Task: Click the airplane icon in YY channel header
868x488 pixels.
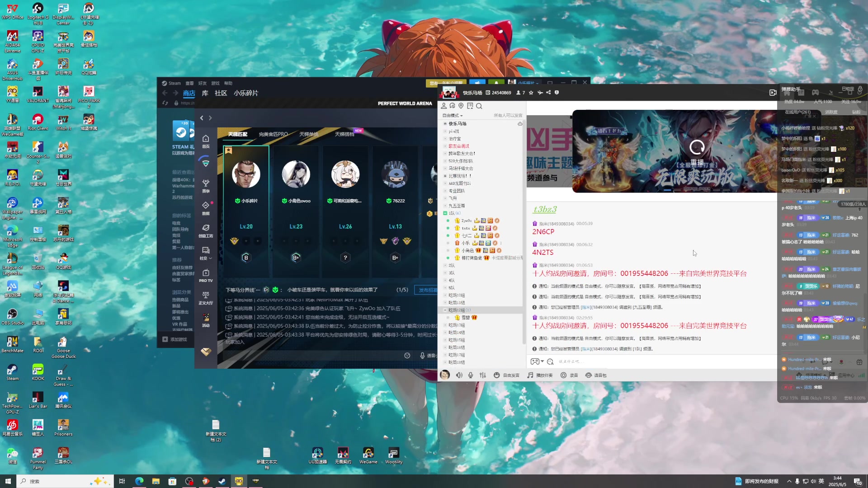Action: [x=540, y=93]
